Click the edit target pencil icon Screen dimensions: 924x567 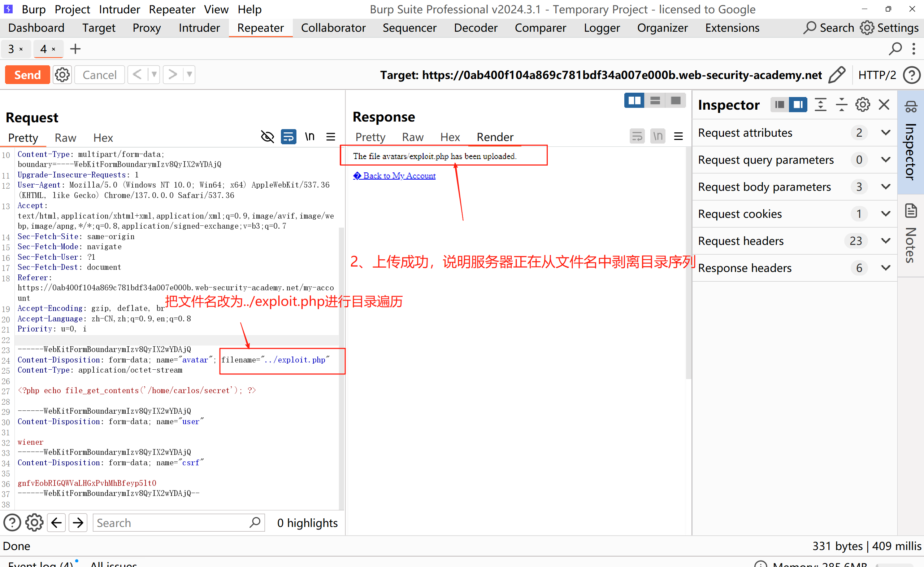pyautogui.click(x=837, y=75)
